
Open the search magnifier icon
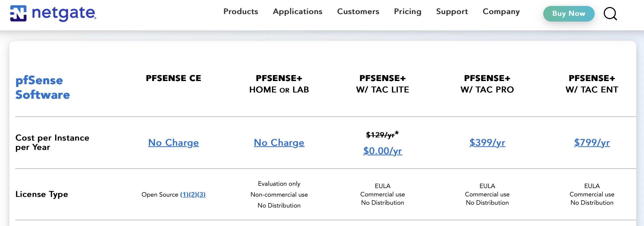pyautogui.click(x=610, y=14)
